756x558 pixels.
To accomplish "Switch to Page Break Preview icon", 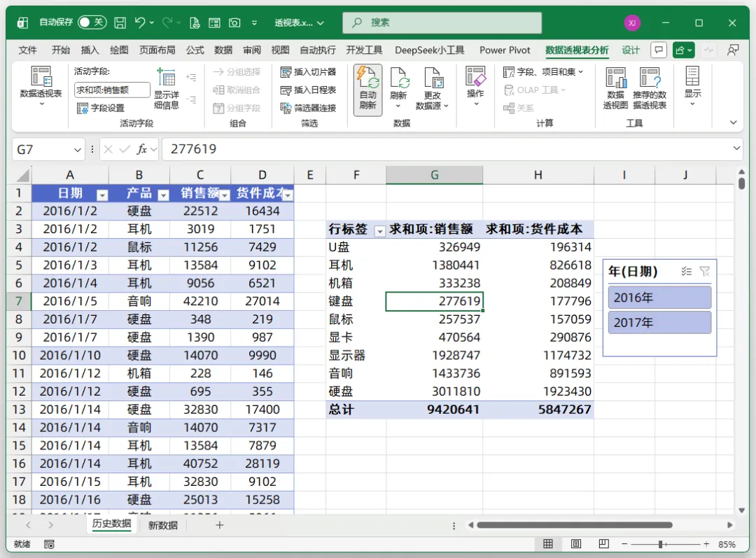I will (x=603, y=544).
